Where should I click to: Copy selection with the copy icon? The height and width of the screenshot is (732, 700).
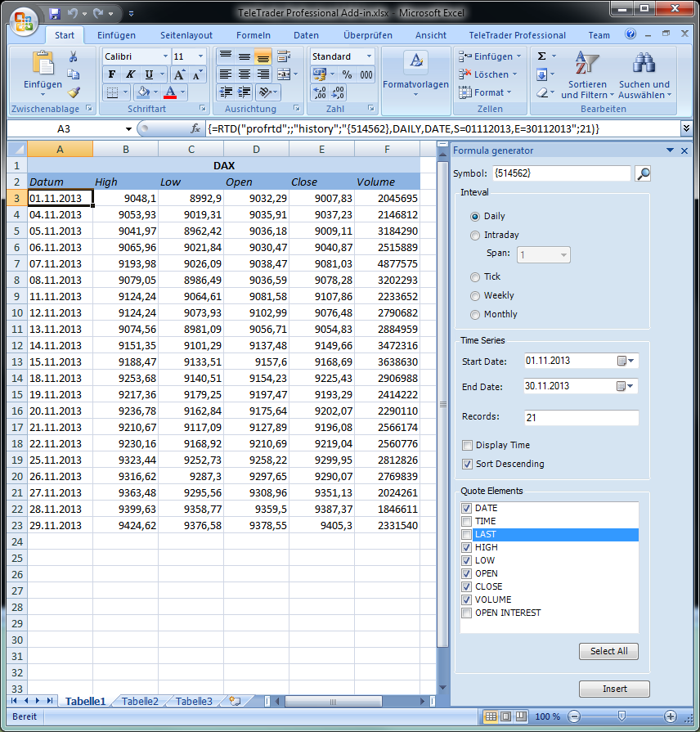[x=74, y=74]
